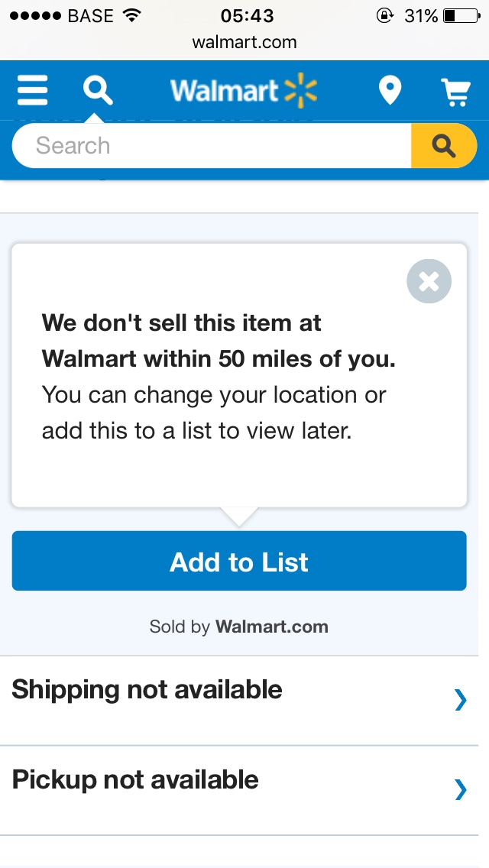The image size is (489, 868).
Task: Tap the BASE carrier signal indicator
Action: click(61, 16)
